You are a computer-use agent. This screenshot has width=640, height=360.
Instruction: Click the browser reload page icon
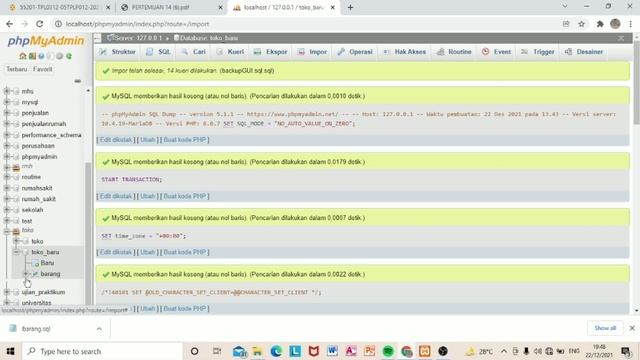(40, 24)
